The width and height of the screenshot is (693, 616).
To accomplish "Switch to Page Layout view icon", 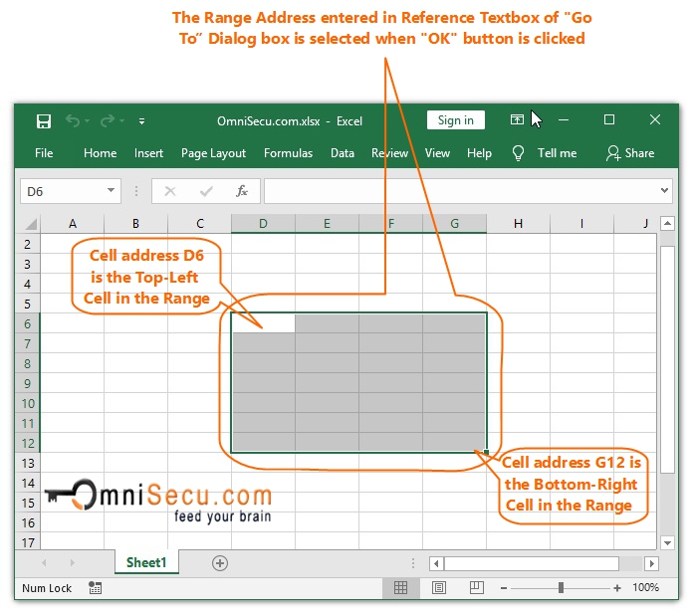I will pyautogui.click(x=439, y=588).
